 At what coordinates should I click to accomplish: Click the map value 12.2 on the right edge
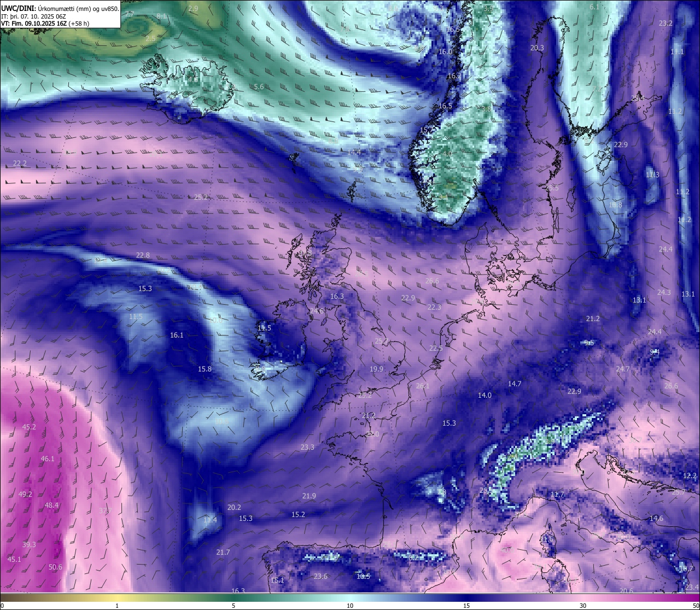[690, 475]
